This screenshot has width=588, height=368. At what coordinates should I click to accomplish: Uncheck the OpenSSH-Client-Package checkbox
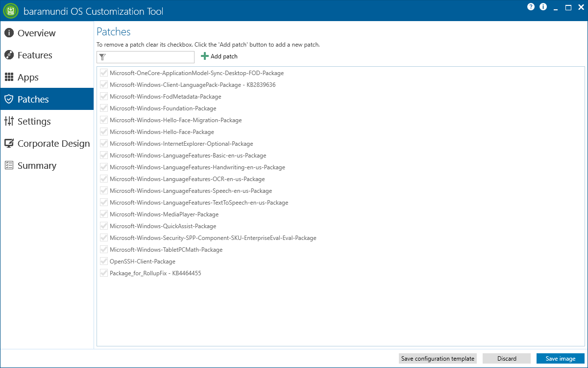[104, 262]
